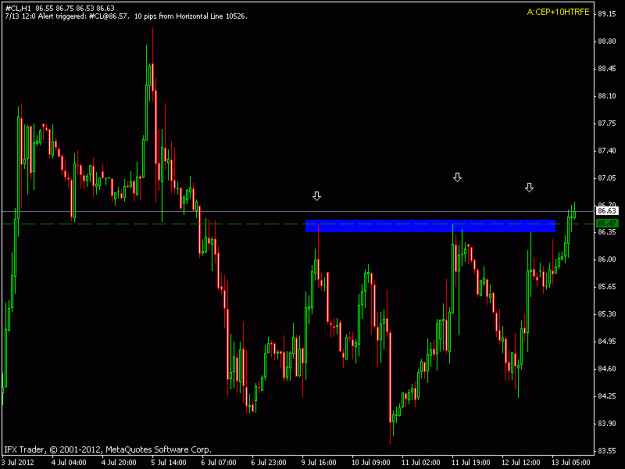625x469 pixels.
Task: Click the 87.05 price axis label
Action: [607, 178]
